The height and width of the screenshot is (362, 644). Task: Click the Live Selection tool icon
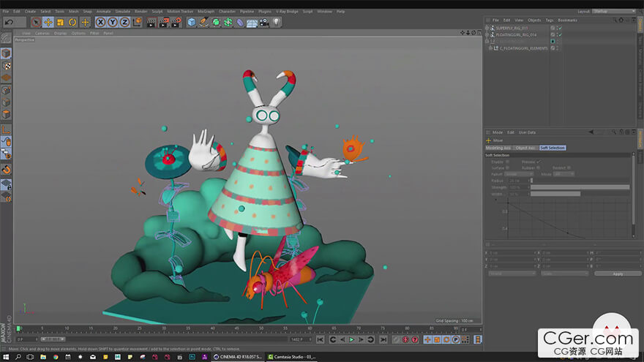[x=36, y=22]
